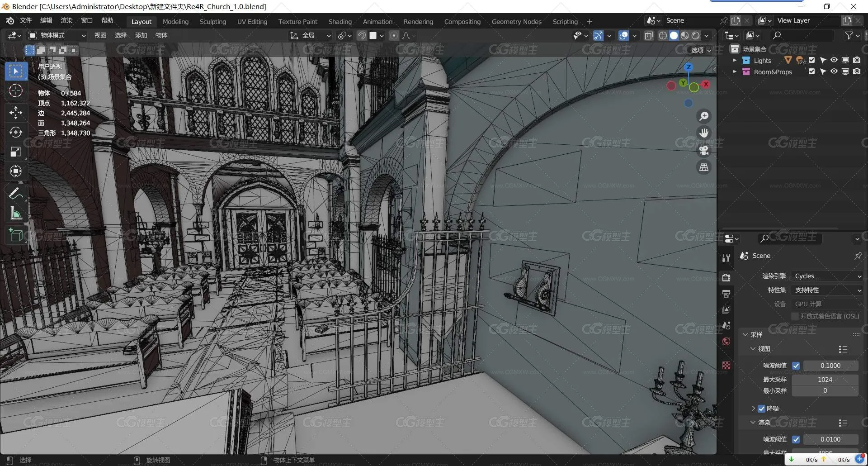Open the Render properties tab

coord(726,277)
